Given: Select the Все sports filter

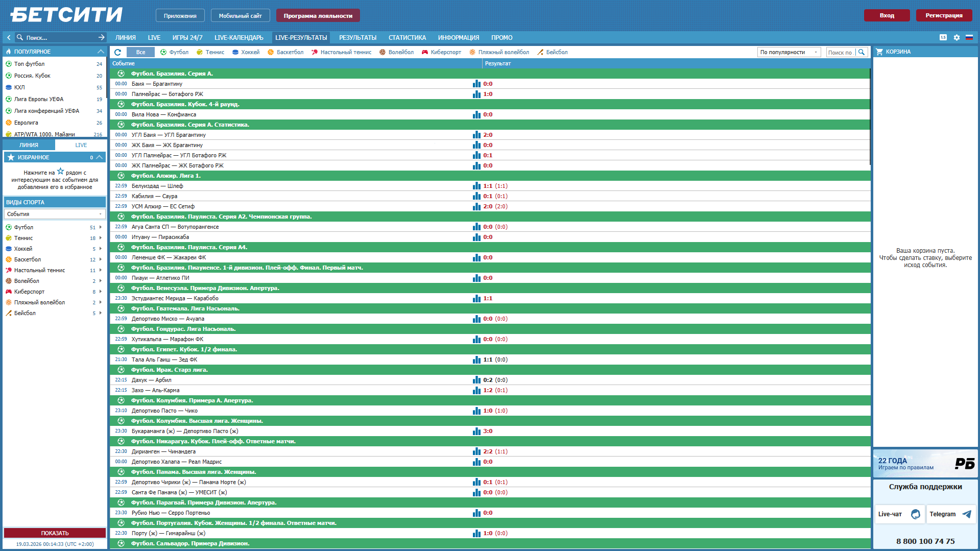Looking at the screenshot, I should [140, 52].
